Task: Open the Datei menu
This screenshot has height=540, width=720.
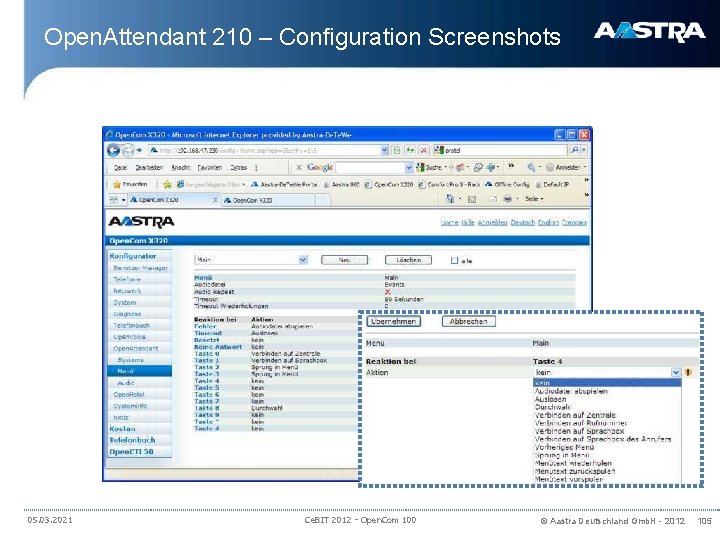Action: pyautogui.click(x=120, y=168)
